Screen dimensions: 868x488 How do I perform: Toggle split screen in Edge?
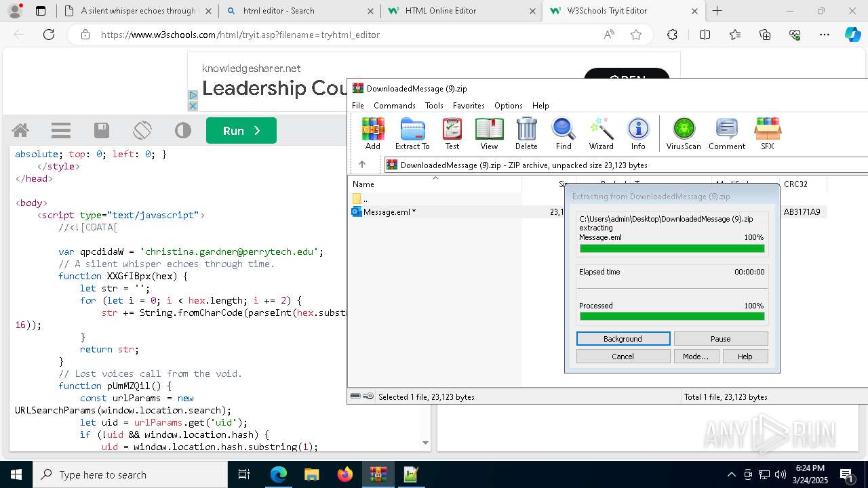click(705, 35)
